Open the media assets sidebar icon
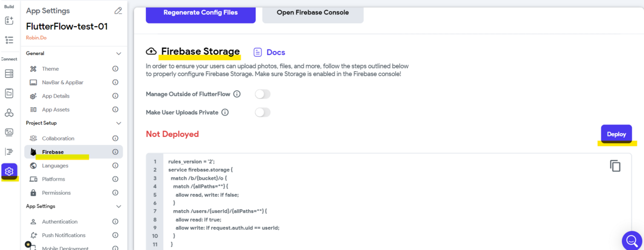 [9, 133]
